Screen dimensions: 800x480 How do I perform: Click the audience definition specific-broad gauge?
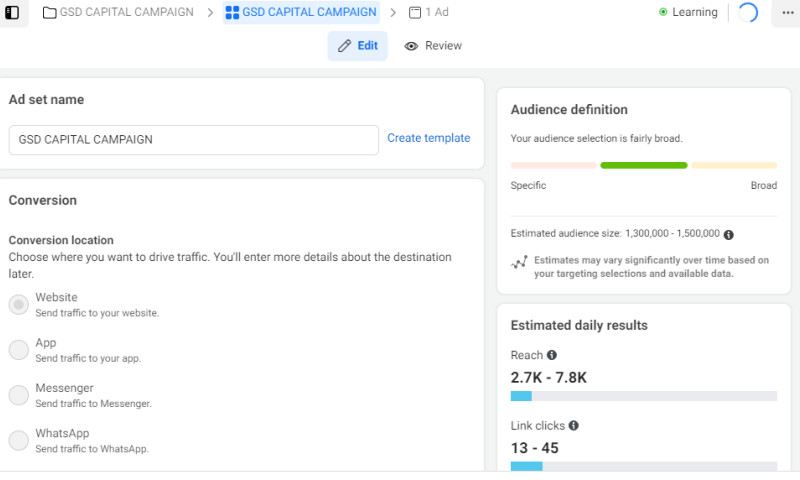pos(643,165)
